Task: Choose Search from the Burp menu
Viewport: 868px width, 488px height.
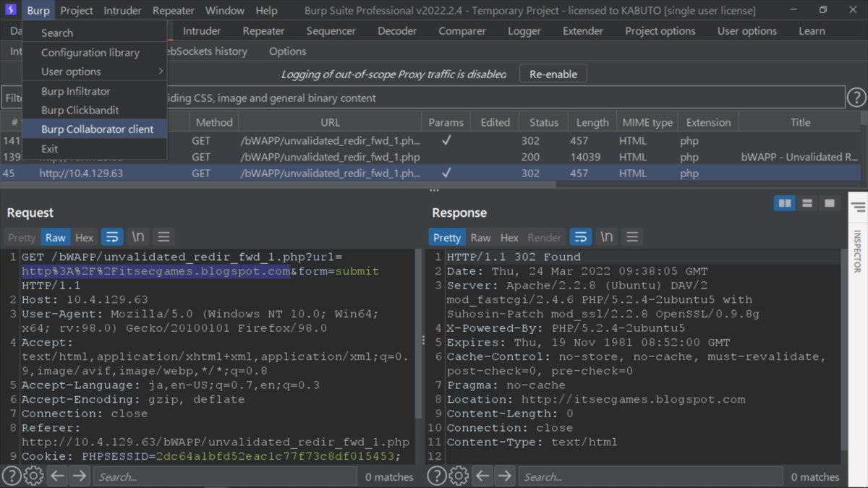Action: (94, 33)
